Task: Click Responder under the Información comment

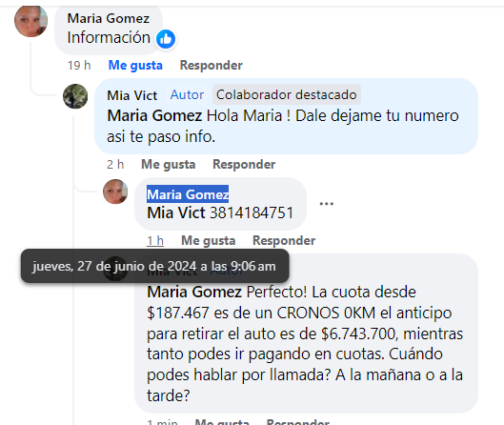Action: [212, 65]
